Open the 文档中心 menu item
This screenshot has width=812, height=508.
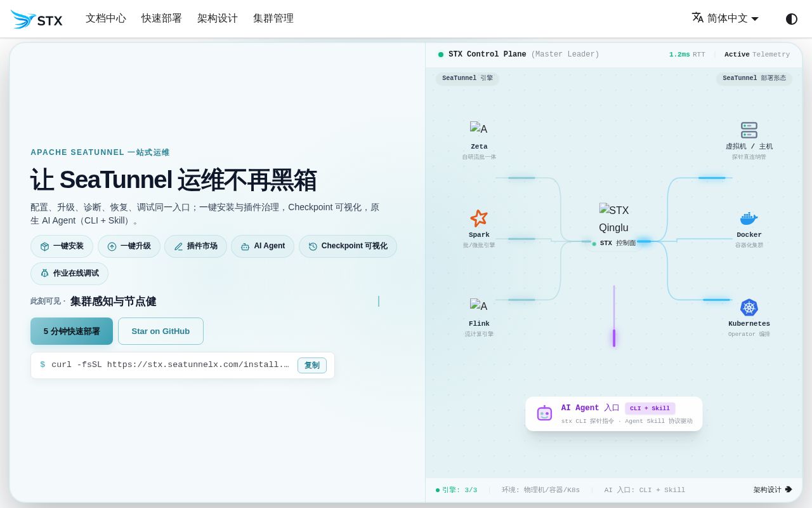[106, 18]
